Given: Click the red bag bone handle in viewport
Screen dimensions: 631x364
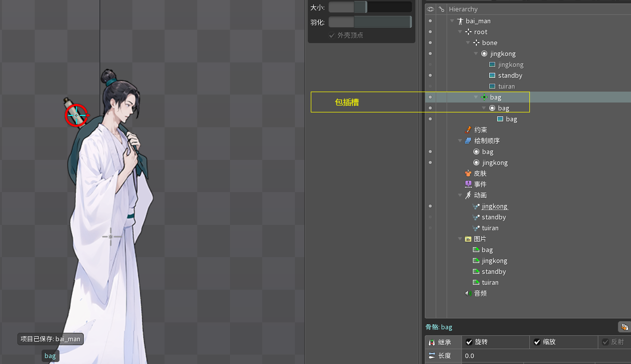Looking at the screenshot, I should tap(76, 115).
